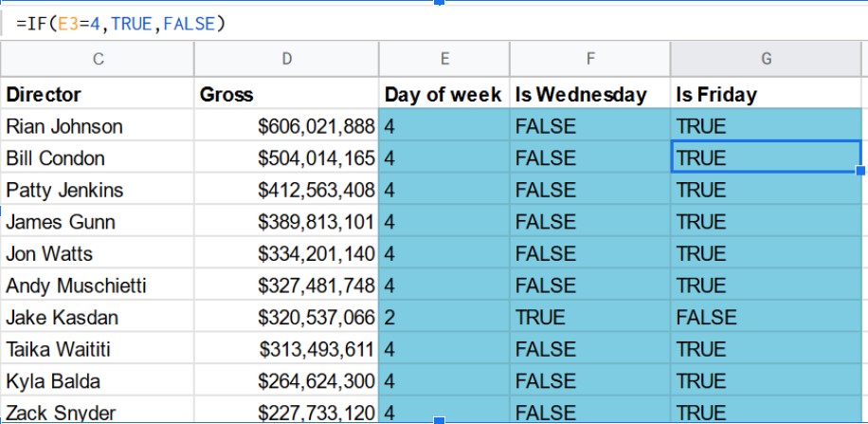Click the fill handle on the selected TRUE cell
This screenshot has height=424, width=868.
point(860,172)
